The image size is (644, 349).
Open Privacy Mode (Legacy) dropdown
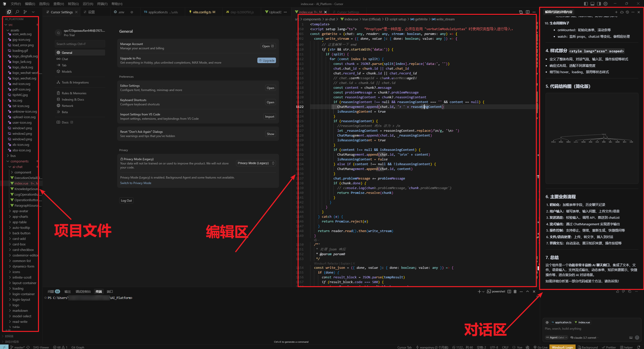tap(256, 163)
